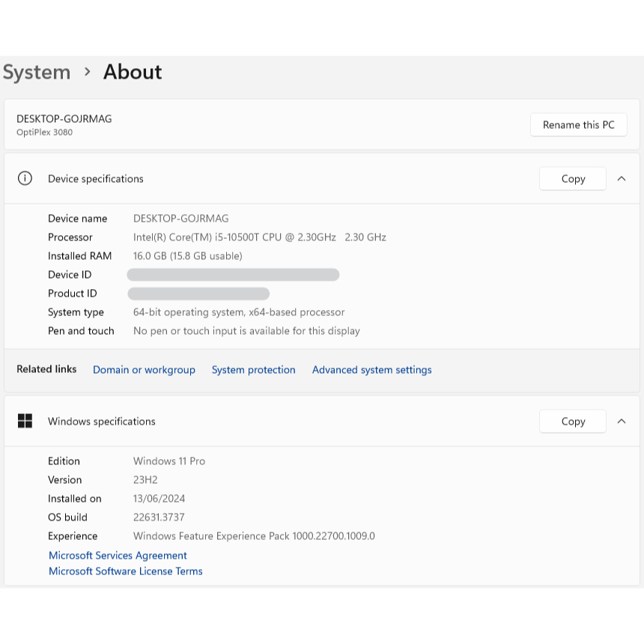Collapse the Device specifications section
Image resolution: width=644 pixels, height=644 pixels.
tap(621, 178)
